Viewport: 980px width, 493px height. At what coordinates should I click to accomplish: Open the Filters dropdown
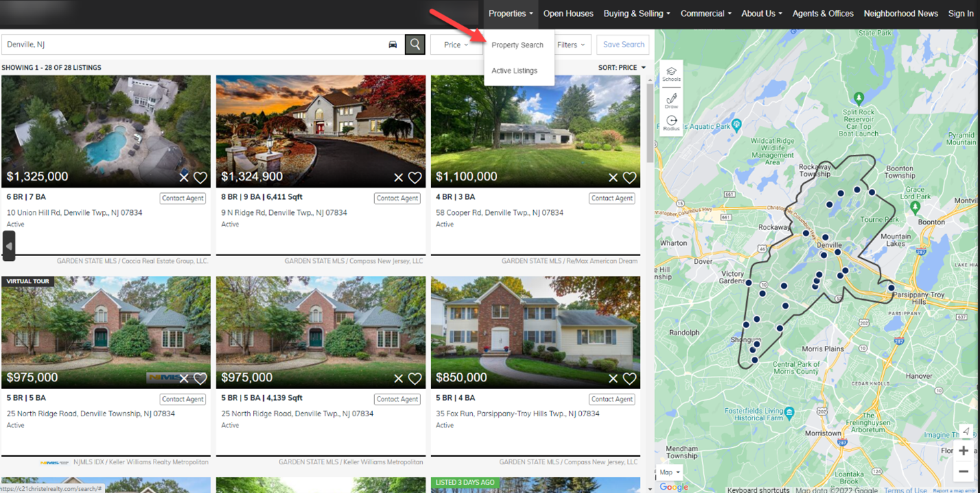572,44
